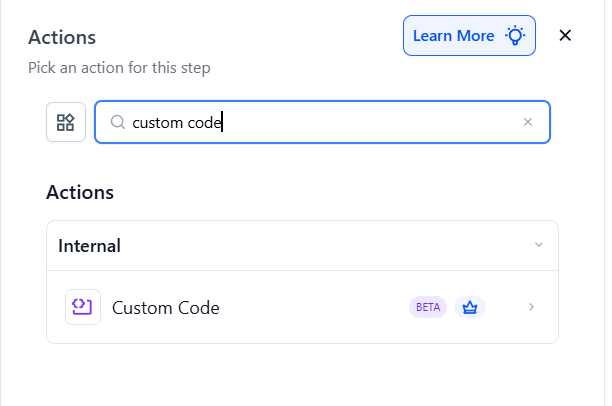612x406 pixels.
Task: Collapse the Internal section chevron
Action: pyautogui.click(x=539, y=245)
